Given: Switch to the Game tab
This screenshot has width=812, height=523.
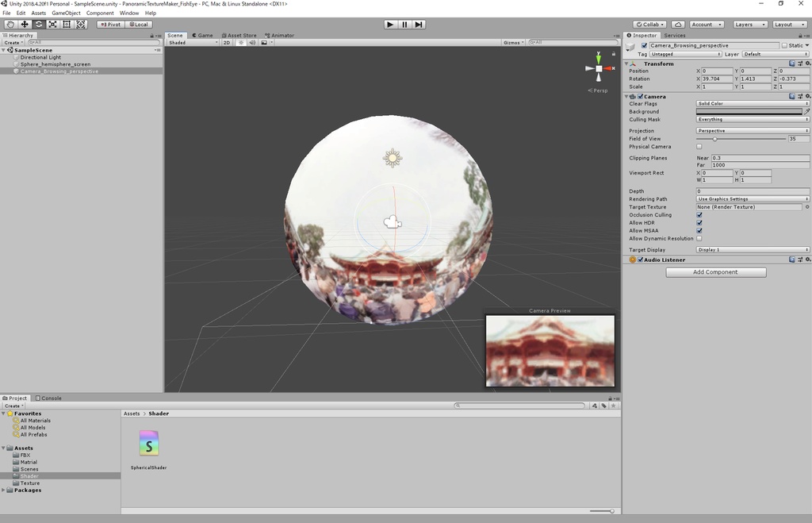Looking at the screenshot, I should pos(204,35).
